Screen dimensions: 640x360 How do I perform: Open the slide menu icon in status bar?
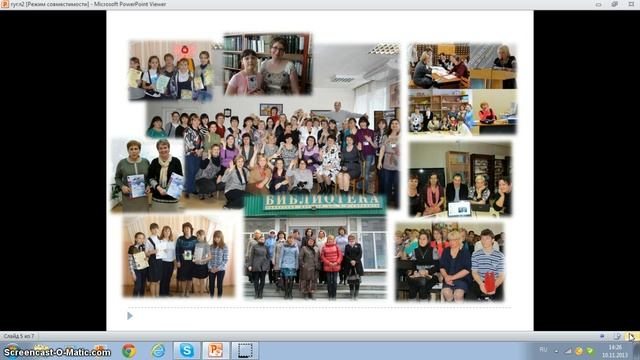click(x=617, y=336)
